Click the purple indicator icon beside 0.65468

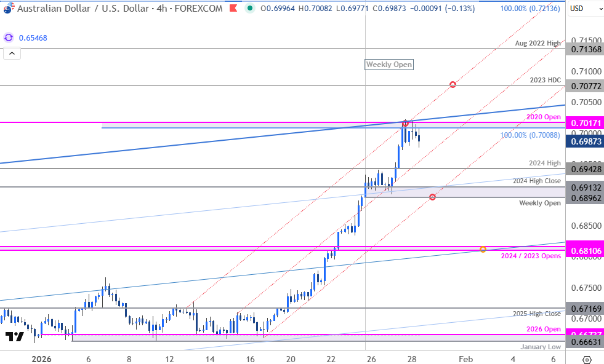tap(9, 38)
